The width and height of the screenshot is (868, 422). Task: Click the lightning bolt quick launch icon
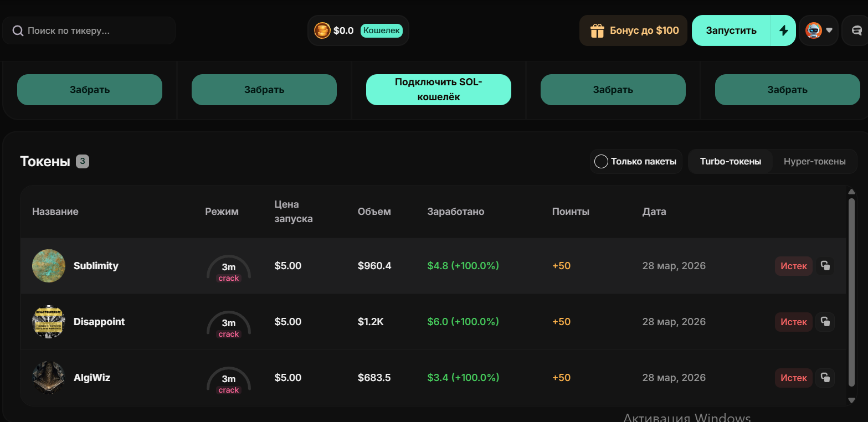(783, 30)
